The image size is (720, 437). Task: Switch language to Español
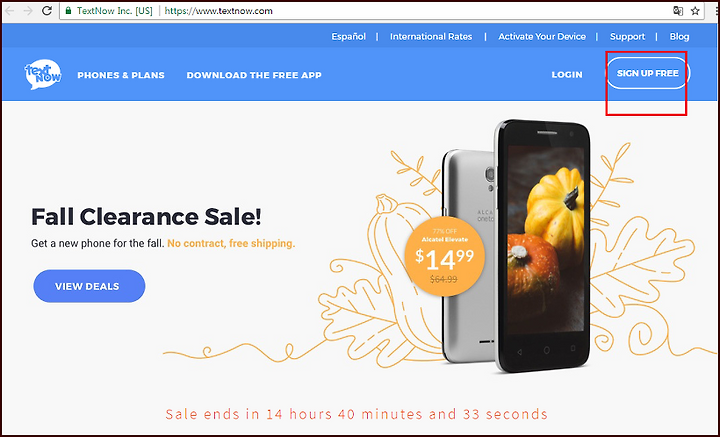click(349, 37)
